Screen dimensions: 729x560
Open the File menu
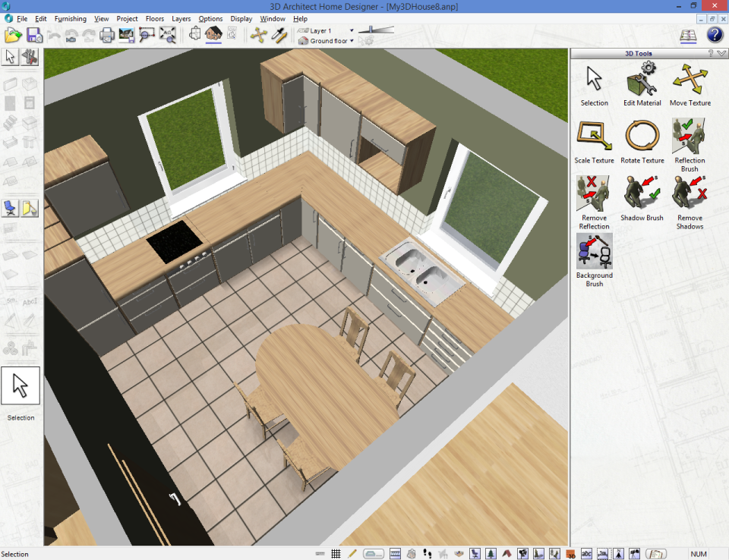[x=22, y=18]
